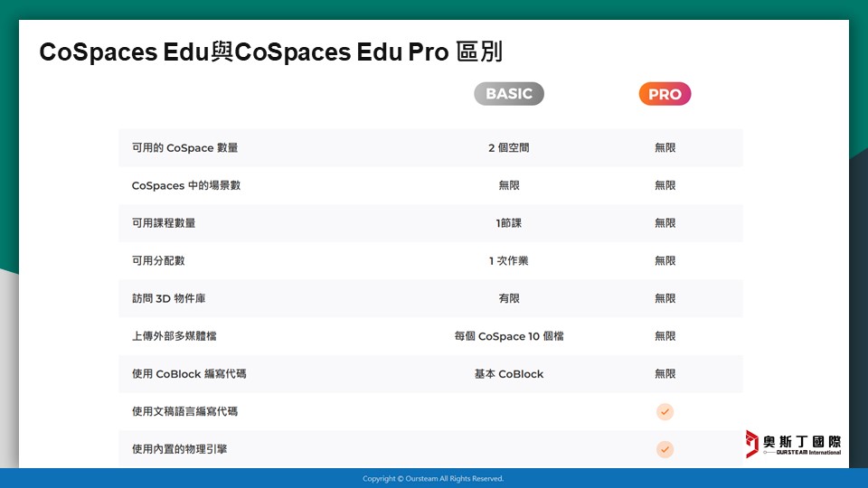Click the PRO plan badge
This screenshot has width=868, height=488.
click(x=665, y=93)
